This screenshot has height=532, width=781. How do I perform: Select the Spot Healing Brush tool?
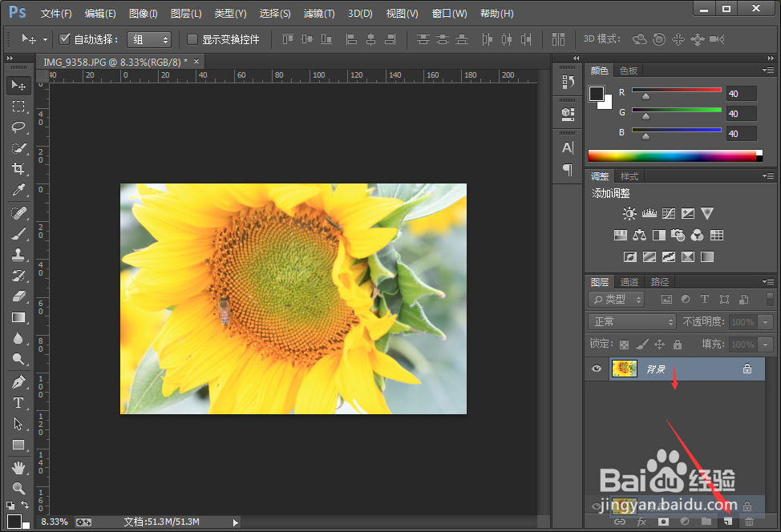[18, 213]
